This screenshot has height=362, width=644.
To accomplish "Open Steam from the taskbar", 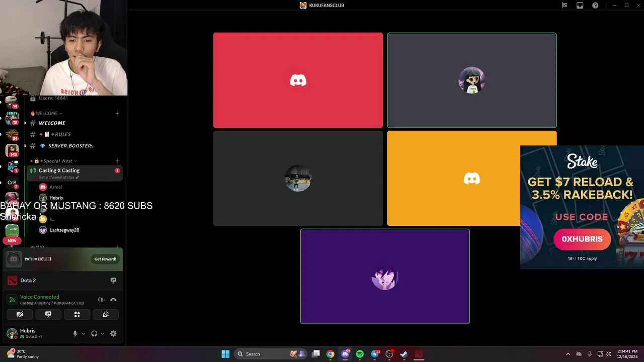I will point(404,354).
